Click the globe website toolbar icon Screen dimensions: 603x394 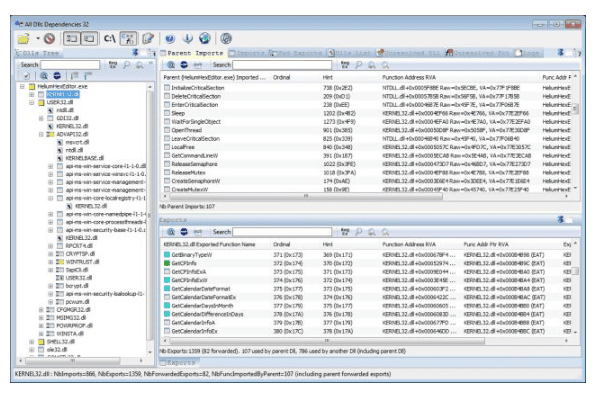click(x=205, y=38)
